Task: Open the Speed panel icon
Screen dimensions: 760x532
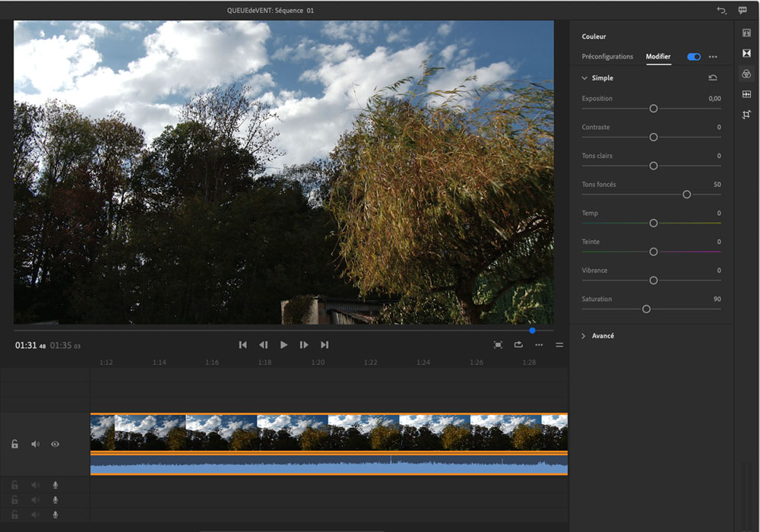Action: pyautogui.click(x=746, y=94)
